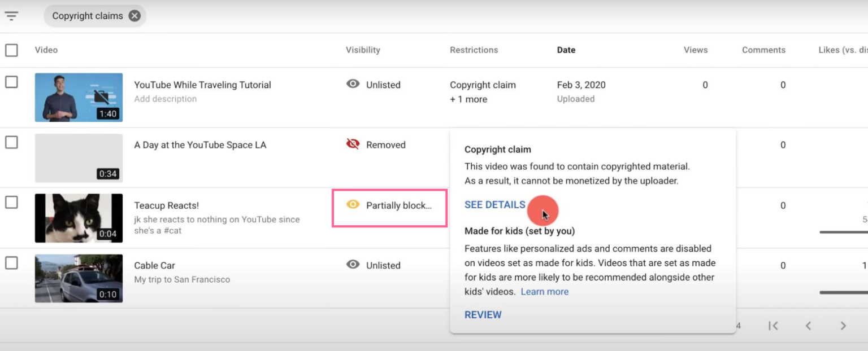868x351 pixels.
Task: Sort videos by the Date column
Action: (x=566, y=50)
